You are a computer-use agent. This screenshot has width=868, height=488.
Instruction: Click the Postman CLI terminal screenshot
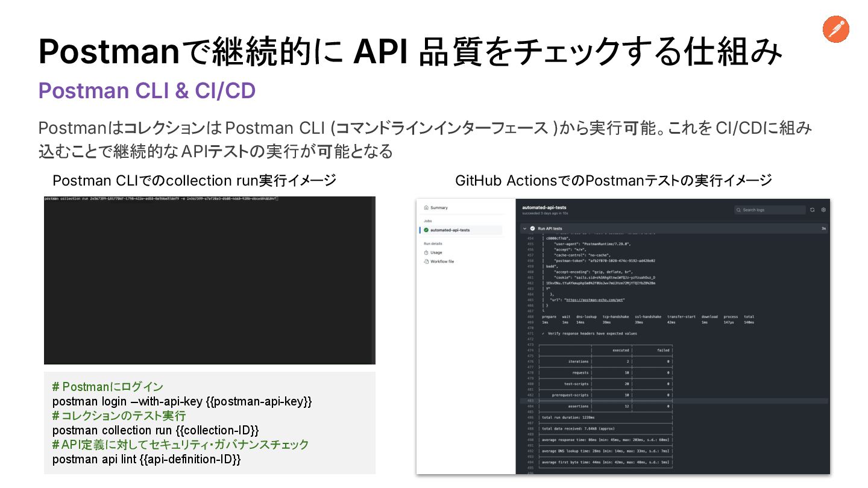tap(210, 280)
